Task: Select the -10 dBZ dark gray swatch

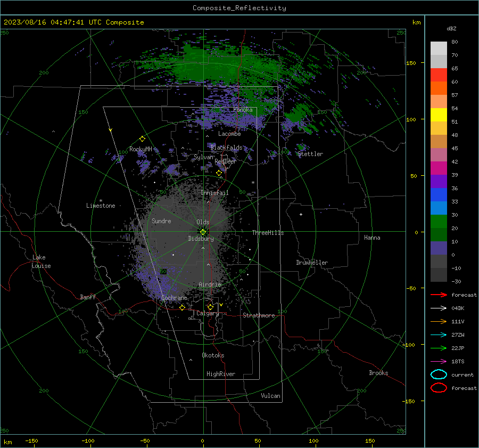Action: 439,275
